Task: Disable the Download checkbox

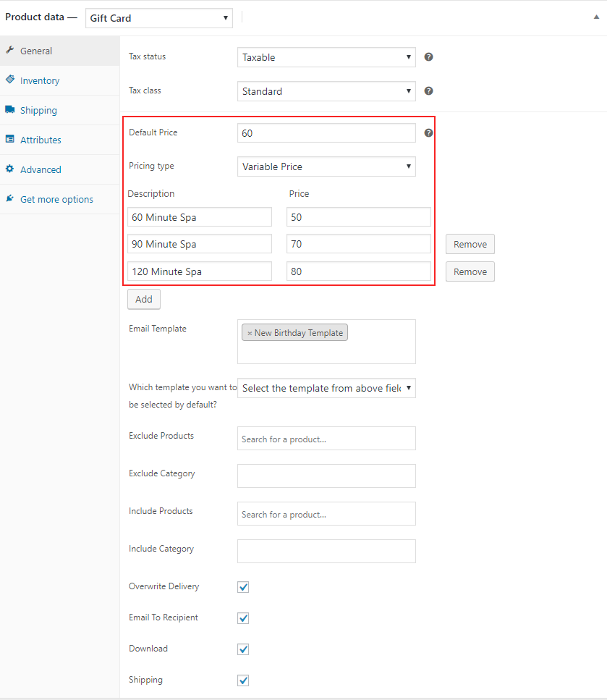Action: click(x=243, y=649)
